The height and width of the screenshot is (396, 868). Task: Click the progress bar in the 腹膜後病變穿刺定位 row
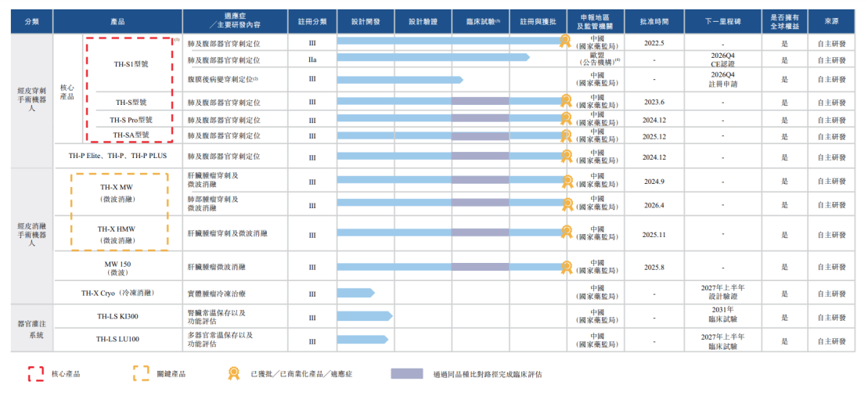pyautogui.click(x=400, y=80)
